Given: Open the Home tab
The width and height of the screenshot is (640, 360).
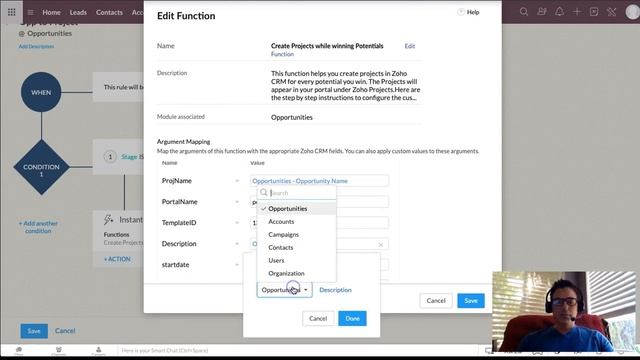Looking at the screenshot, I should 51,12.
